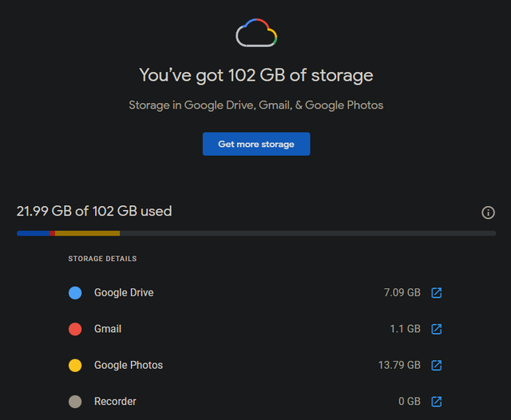
Task: Click the Get more storage button
Action: click(x=256, y=144)
